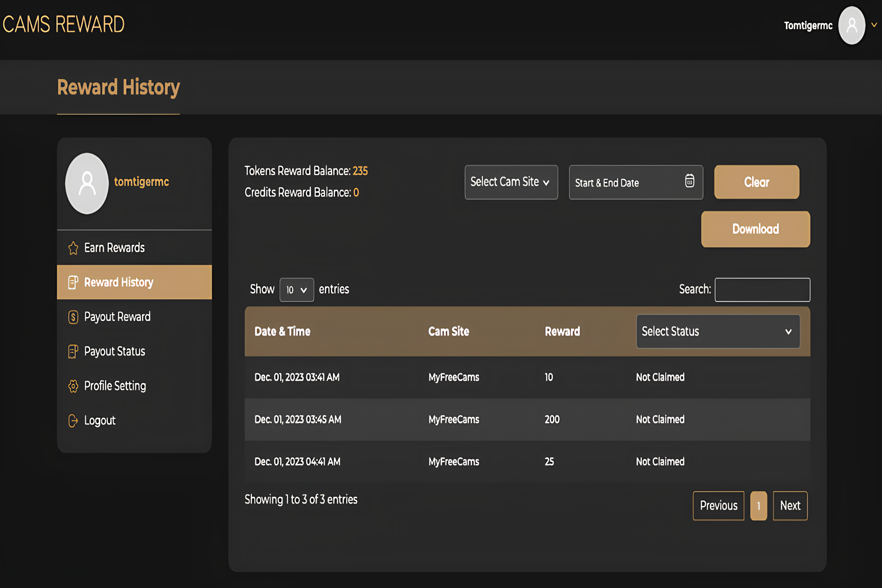Select pagination page 1
The image size is (882, 588).
pyautogui.click(x=758, y=506)
